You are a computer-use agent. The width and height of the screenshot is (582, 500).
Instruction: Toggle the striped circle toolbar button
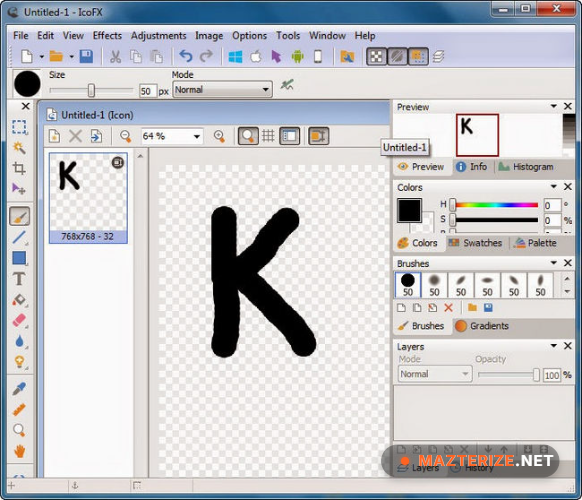(397, 56)
